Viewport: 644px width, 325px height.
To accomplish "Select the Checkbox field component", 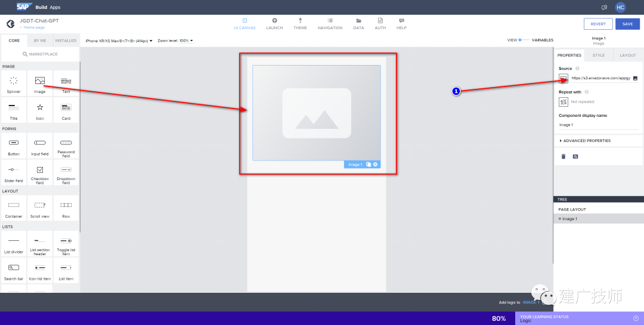I will pyautogui.click(x=40, y=172).
